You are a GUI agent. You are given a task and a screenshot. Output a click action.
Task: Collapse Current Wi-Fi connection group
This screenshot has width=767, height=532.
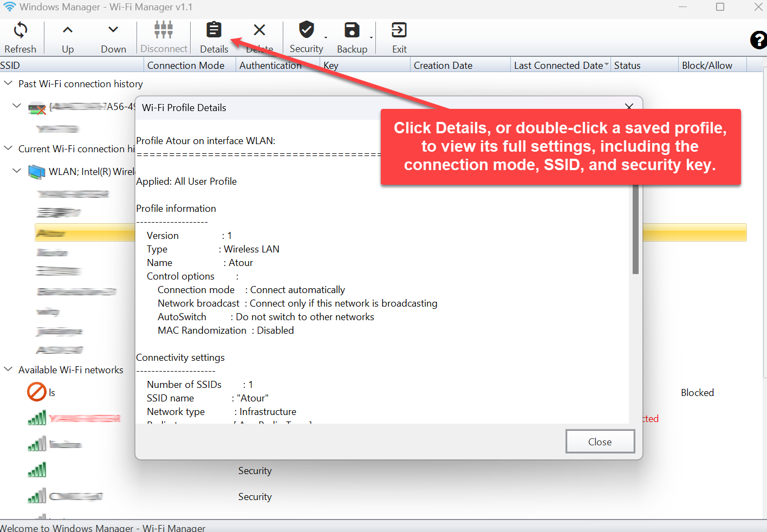8,148
